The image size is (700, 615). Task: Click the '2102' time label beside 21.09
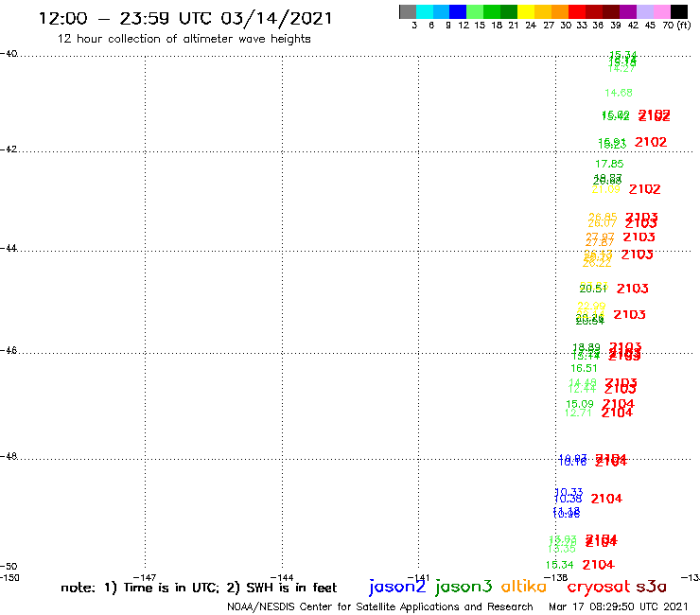[644, 189]
